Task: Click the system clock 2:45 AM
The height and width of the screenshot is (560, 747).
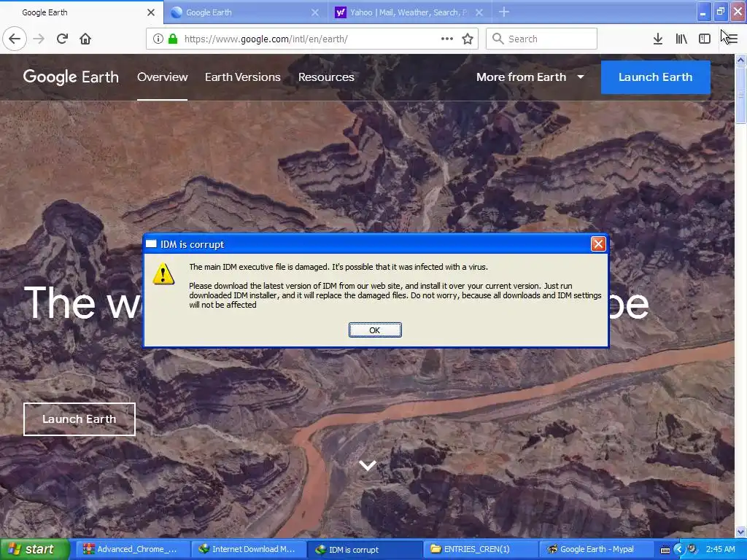Action: (720, 549)
